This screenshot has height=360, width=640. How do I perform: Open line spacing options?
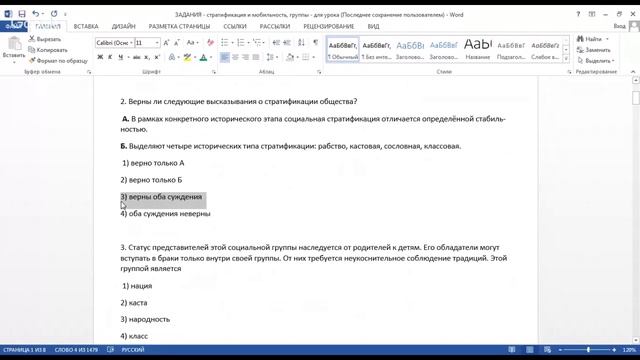[x=270, y=58]
